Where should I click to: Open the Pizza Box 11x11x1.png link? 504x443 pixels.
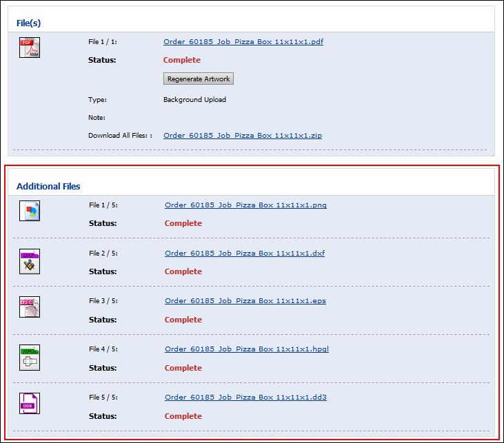(245, 205)
